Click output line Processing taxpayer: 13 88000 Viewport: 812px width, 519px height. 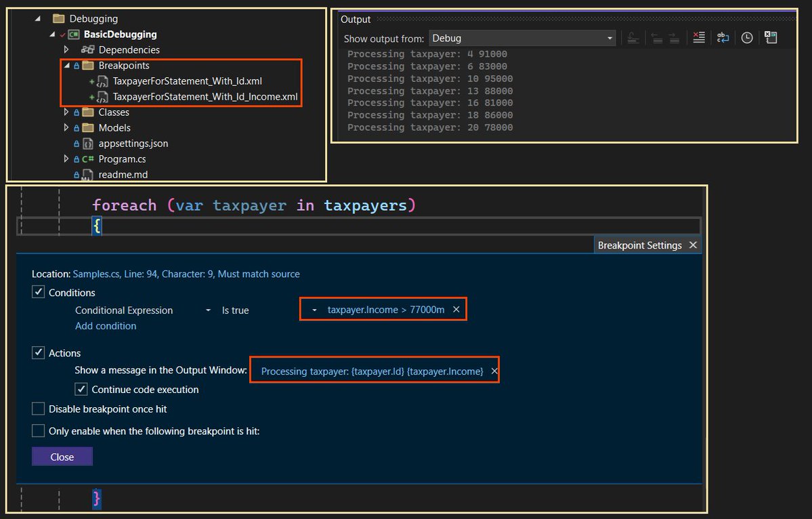click(x=430, y=91)
